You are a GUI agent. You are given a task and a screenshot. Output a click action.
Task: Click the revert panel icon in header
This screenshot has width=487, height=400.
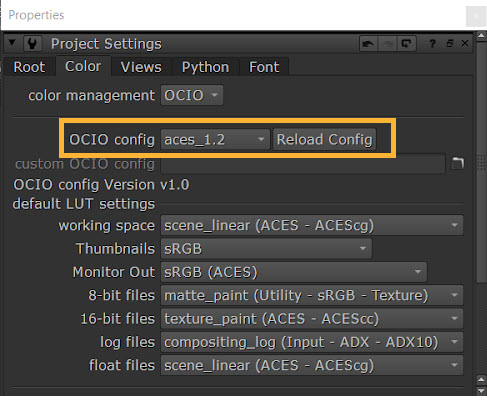[406, 43]
